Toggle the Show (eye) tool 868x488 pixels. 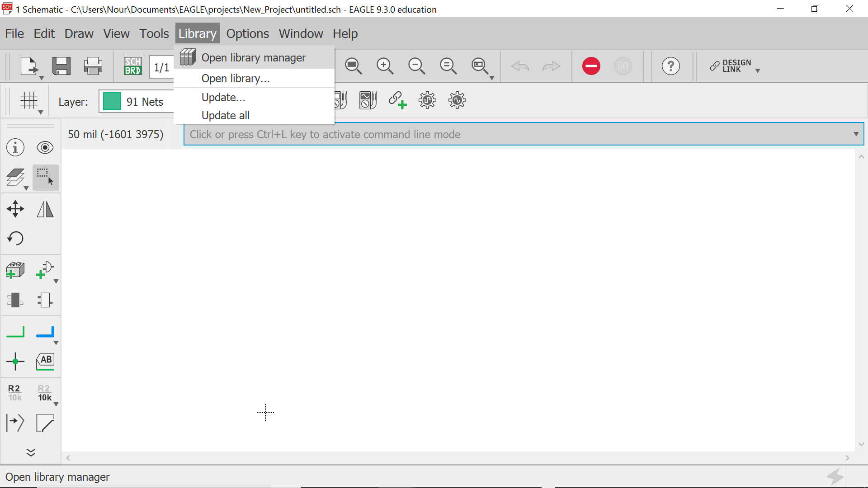point(45,147)
